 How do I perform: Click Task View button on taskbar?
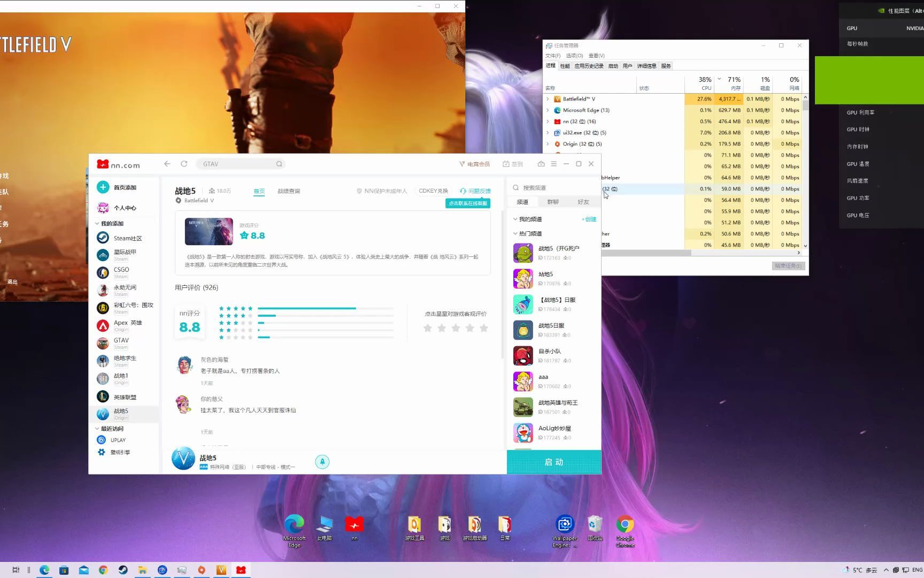pos(16,570)
